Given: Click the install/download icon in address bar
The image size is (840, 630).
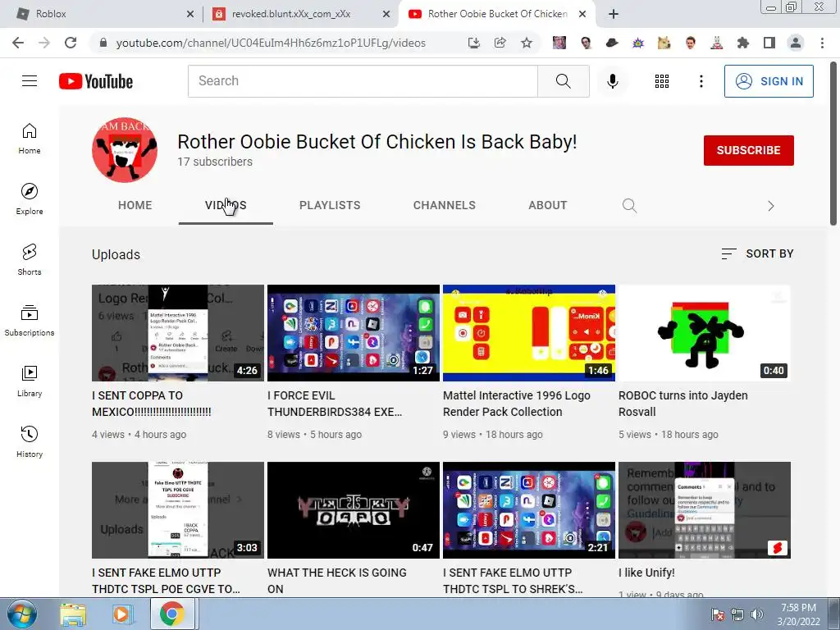Looking at the screenshot, I should [x=473, y=43].
